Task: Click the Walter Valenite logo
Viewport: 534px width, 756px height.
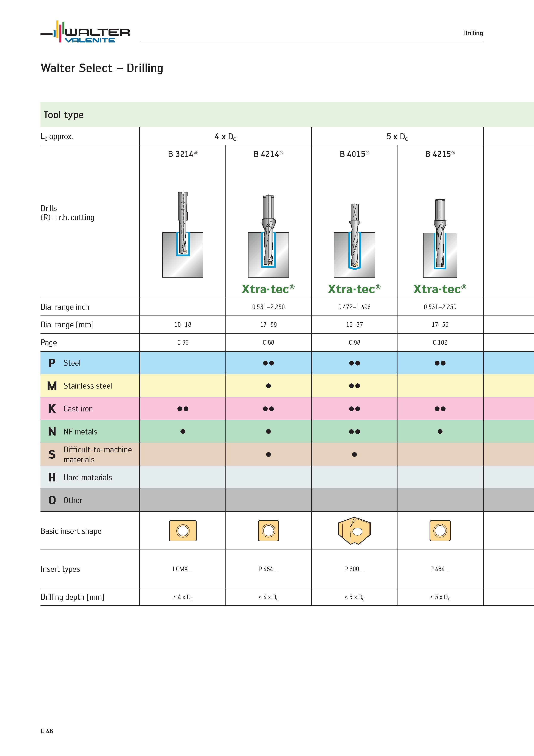Action: click(85, 32)
